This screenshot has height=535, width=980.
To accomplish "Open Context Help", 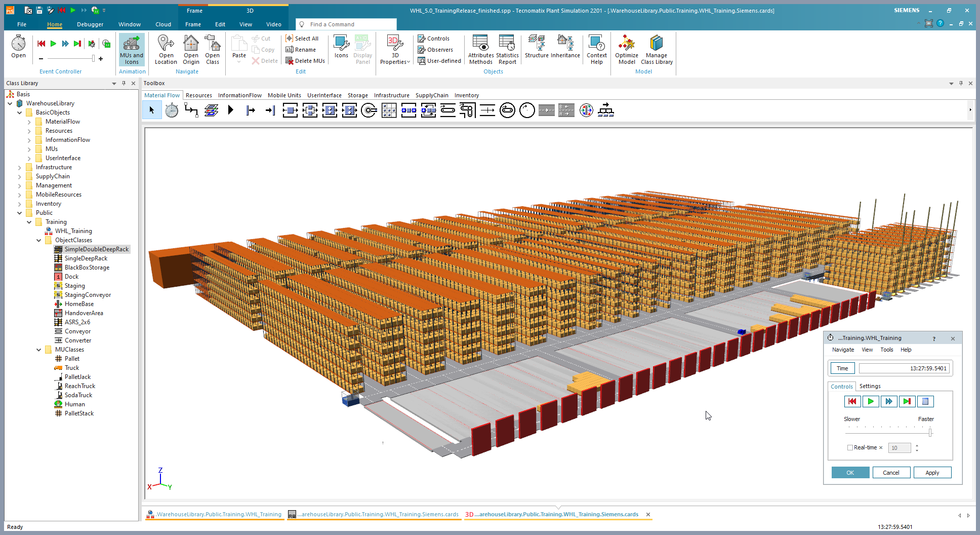I will (597, 50).
